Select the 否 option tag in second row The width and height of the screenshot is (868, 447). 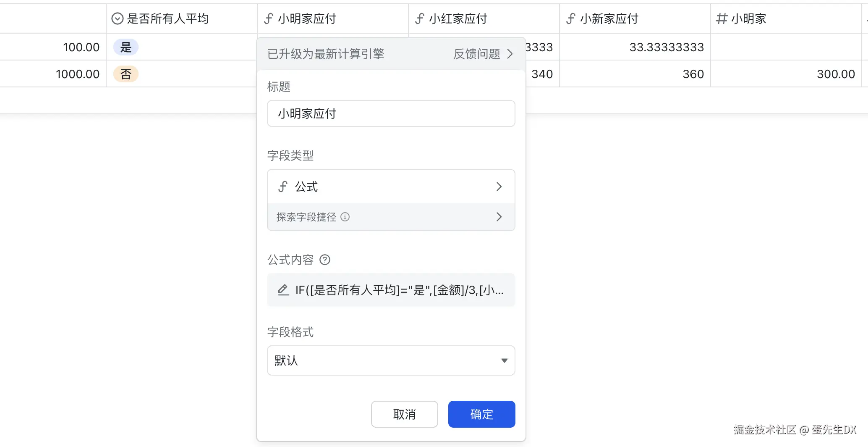point(125,74)
